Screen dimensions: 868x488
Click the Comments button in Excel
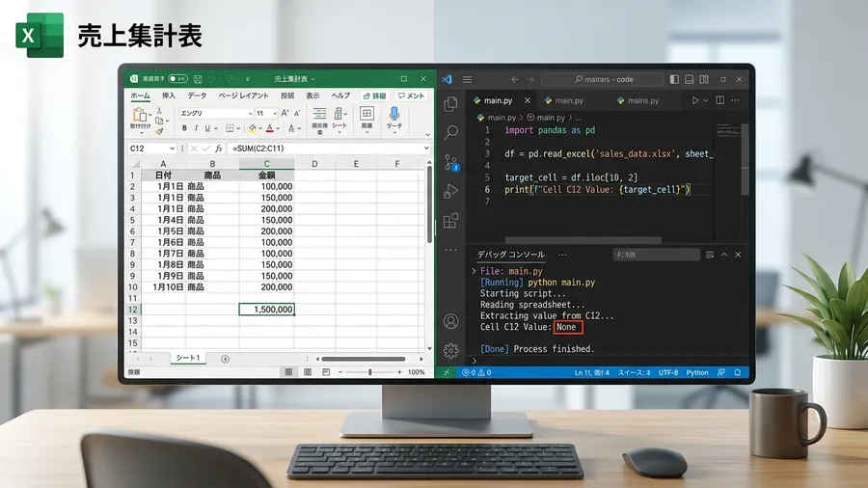click(x=411, y=95)
